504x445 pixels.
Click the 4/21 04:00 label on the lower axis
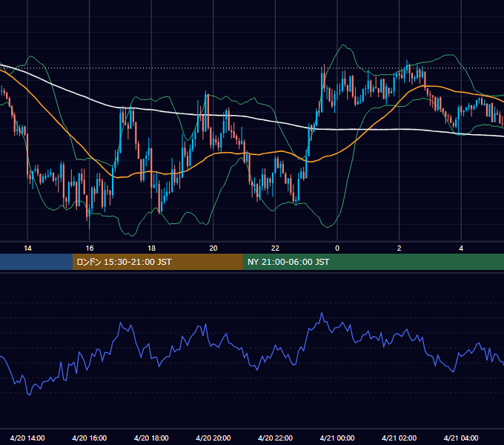(461, 438)
